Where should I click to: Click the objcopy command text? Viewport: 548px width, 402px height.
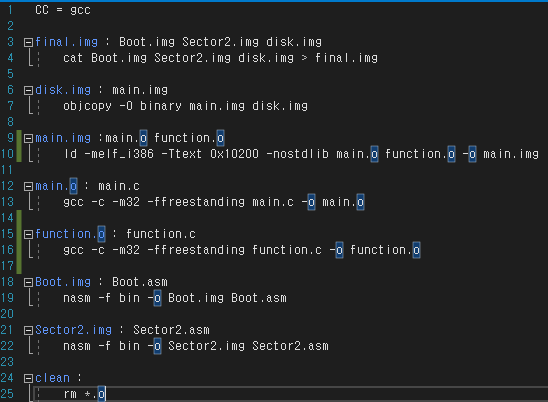tap(87, 106)
